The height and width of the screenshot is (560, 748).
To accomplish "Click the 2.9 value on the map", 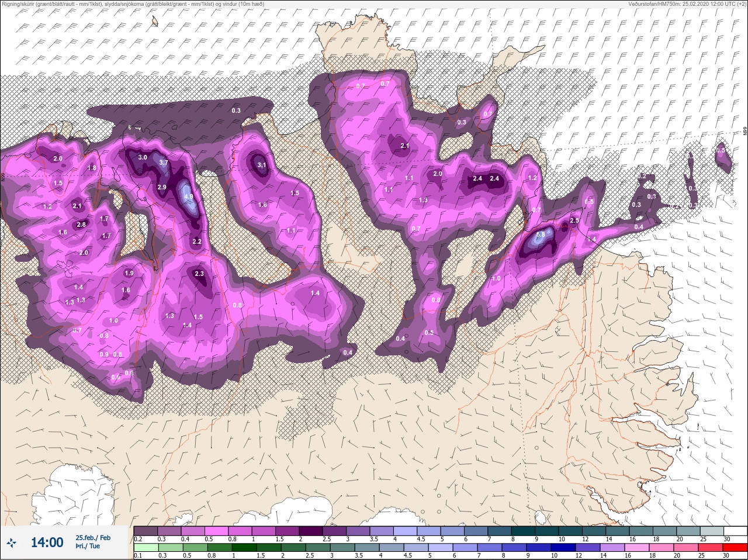I will tap(162, 187).
